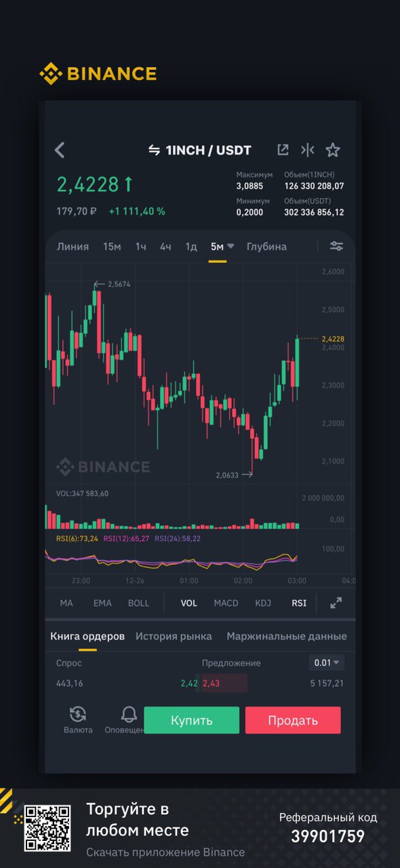The image size is (400, 868).
Task: Select the 1д timeframe
Action: pyautogui.click(x=191, y=246)
